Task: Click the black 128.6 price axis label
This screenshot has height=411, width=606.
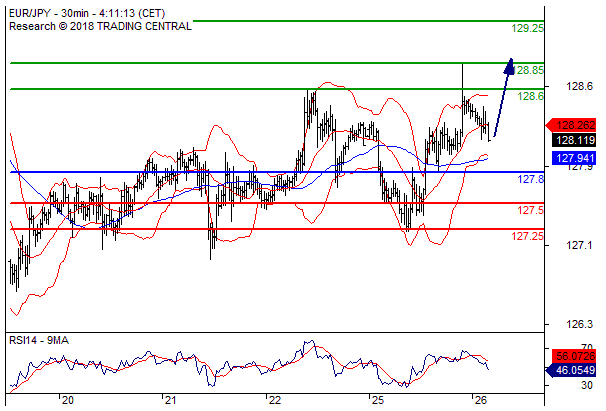Action: point(579,86)
